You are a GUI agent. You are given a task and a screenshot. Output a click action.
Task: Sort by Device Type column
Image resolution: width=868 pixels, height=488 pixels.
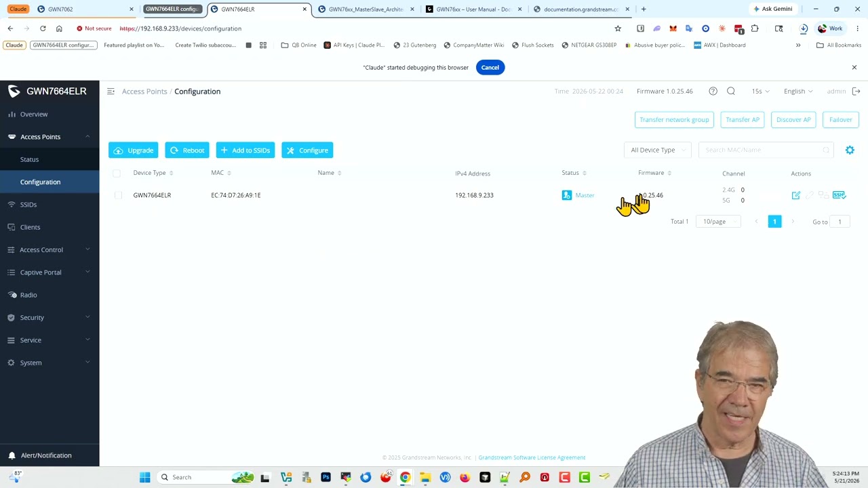[171, 173]
